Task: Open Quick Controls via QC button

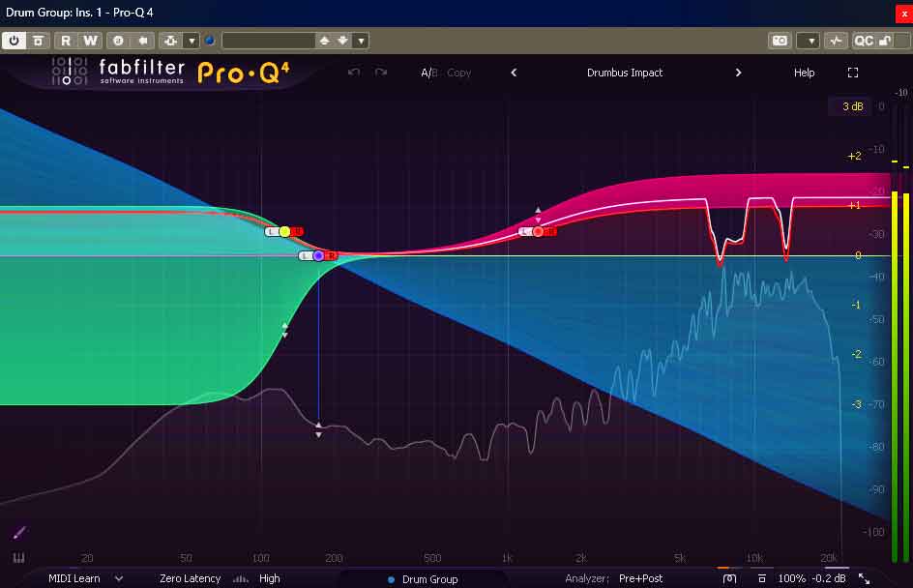Action: point(863,41)
